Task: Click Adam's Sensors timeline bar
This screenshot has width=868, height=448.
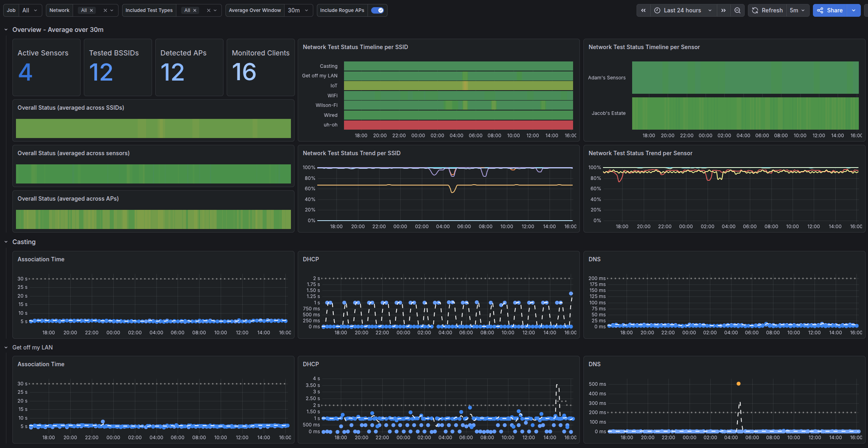Action: click(x=745, y=78)
